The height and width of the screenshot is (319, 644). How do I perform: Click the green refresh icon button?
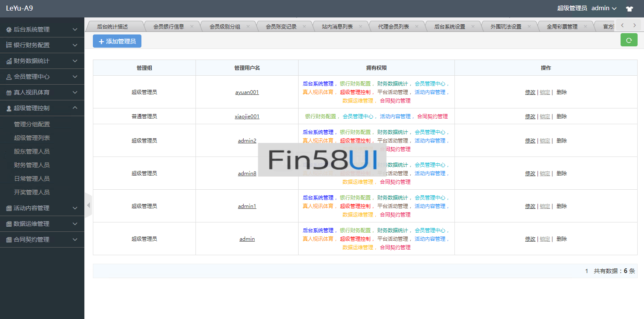click(629, 41)
